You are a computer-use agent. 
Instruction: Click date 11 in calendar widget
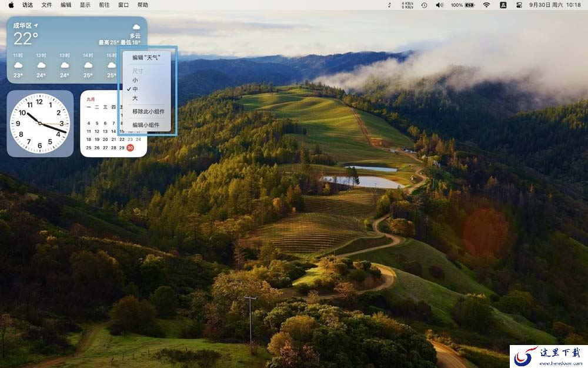pyautogui.click(x=89, y=131)
